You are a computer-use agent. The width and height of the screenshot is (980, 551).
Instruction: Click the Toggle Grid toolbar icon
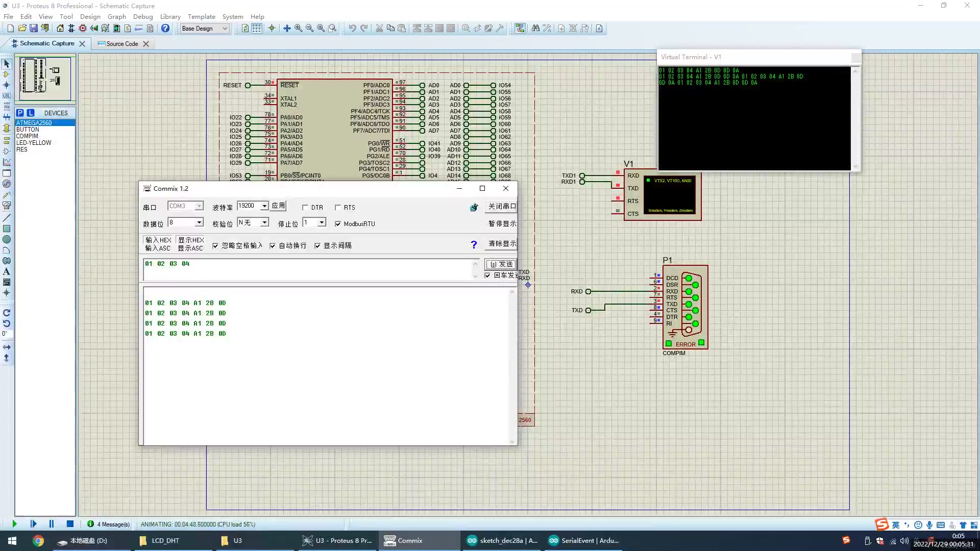[257, 29]
